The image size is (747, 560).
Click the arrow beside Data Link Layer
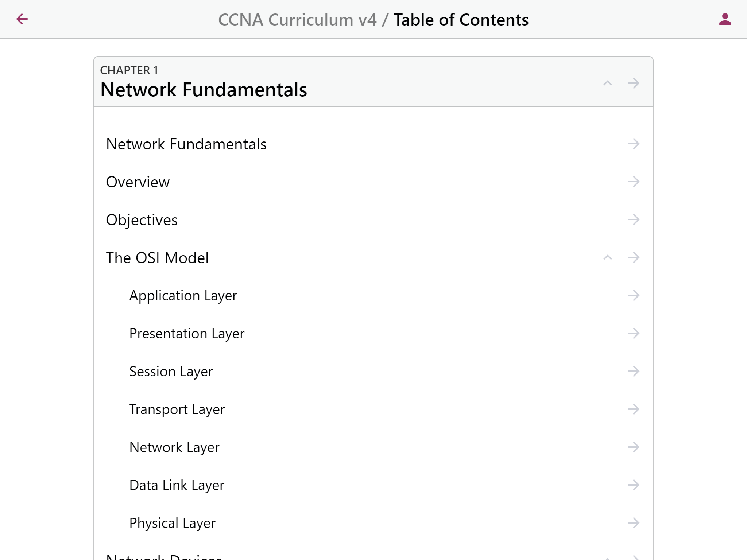[634, 485]
